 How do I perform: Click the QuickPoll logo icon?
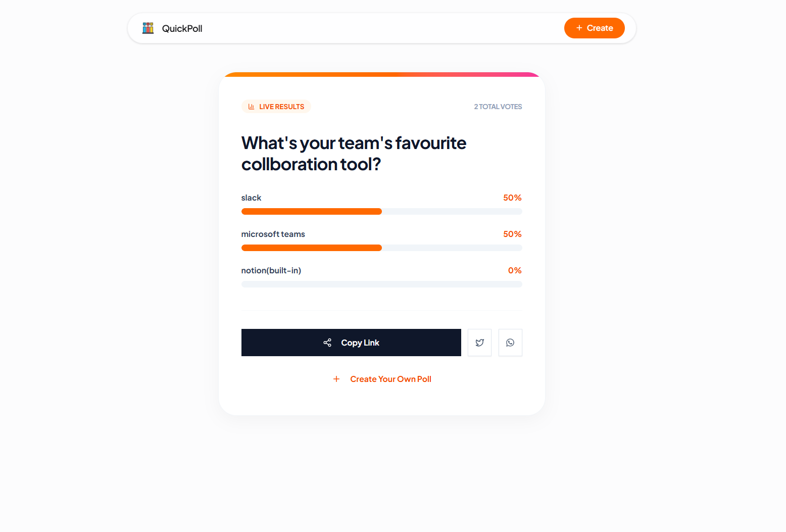pos(148,28)
